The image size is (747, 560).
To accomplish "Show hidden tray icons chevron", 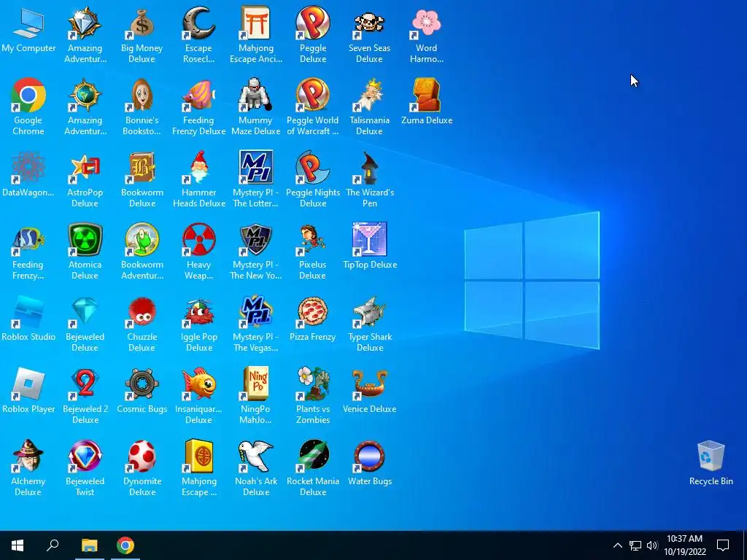I will point(617,545).
